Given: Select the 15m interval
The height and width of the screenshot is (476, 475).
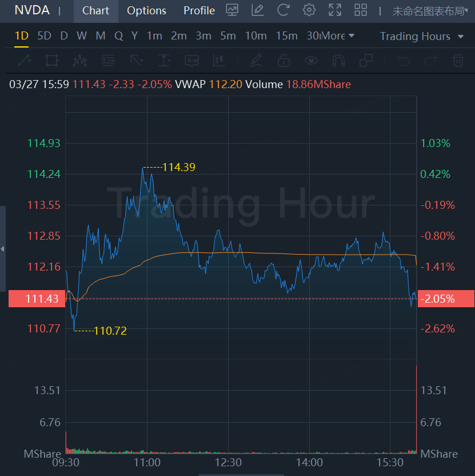Looking at the screenshot, I should point(286,36).
